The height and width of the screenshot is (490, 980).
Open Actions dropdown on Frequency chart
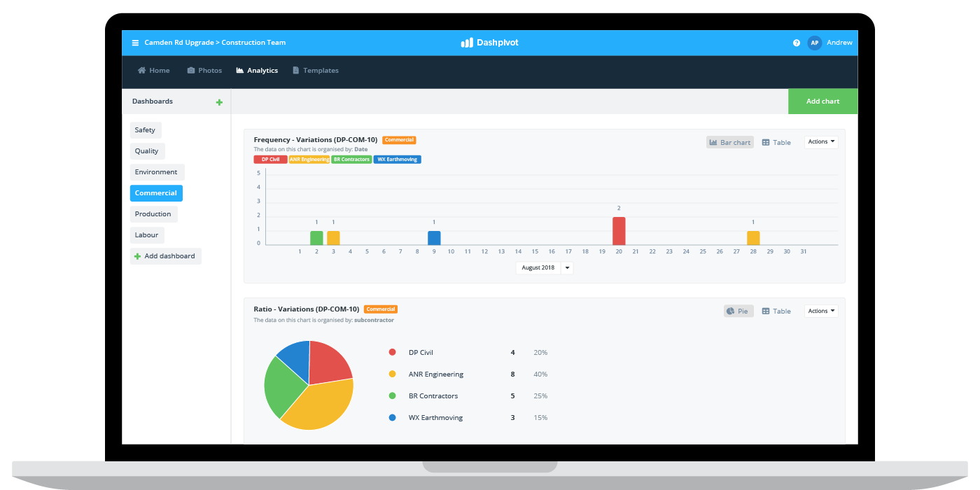821,142
